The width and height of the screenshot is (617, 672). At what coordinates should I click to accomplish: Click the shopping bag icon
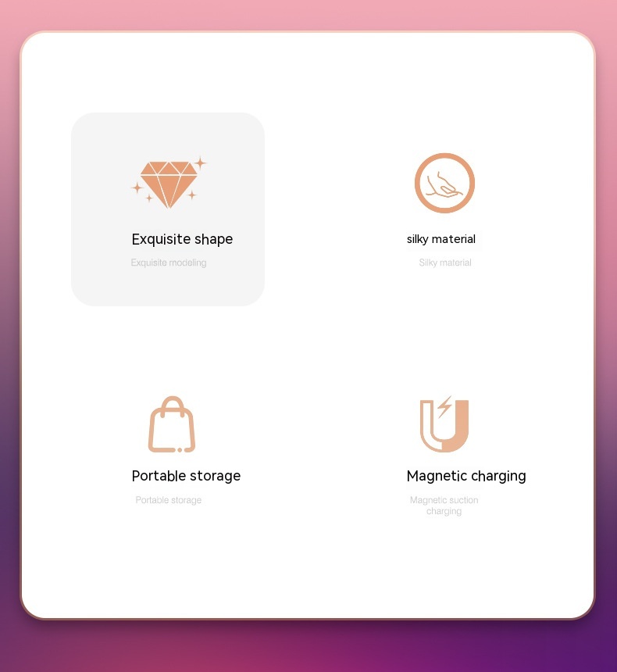pos(172,424)
